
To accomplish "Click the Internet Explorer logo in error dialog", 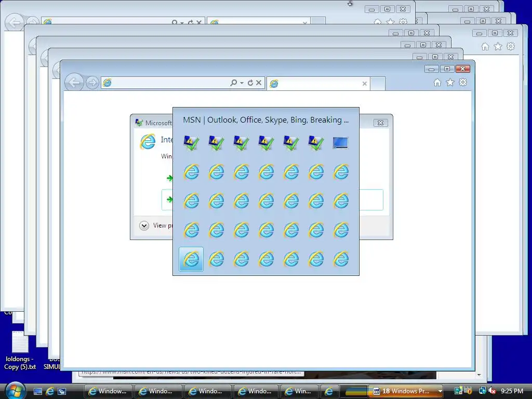I will click(148, 141).
